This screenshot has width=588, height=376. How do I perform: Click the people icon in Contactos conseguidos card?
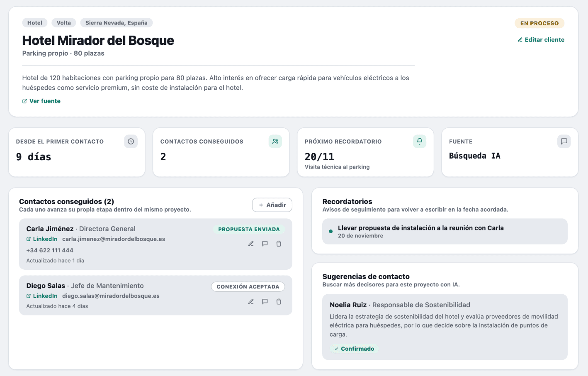point(275,142)
